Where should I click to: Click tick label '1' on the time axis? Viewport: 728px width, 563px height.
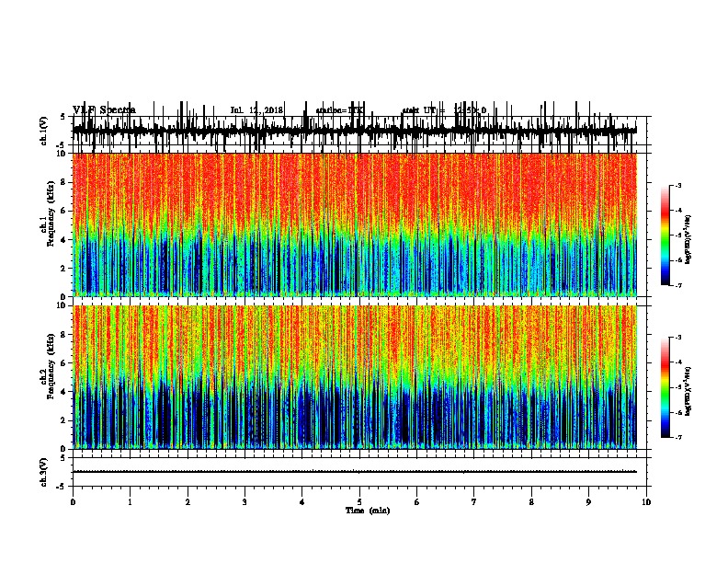[130, 502]
